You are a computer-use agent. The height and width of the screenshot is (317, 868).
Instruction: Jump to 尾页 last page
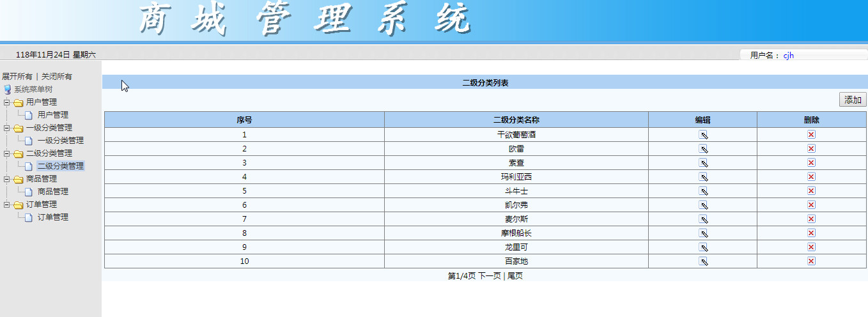(515, 276)
